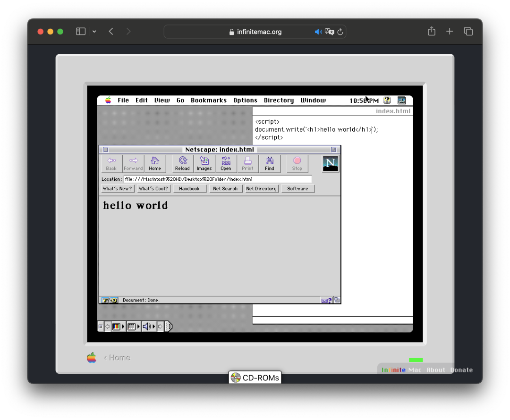Click the Safari reload page icon
Image resolution: width=510 pixels, height=420 pixels.
click(340, 32)
